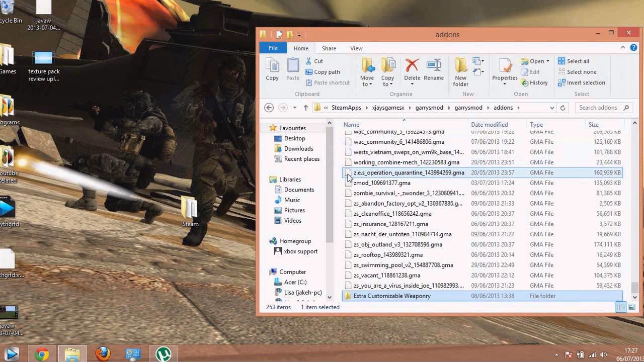Screen dimensions: 644x362
Task: Open the address bar history dropdown
Action: click(x=552, y=108)
